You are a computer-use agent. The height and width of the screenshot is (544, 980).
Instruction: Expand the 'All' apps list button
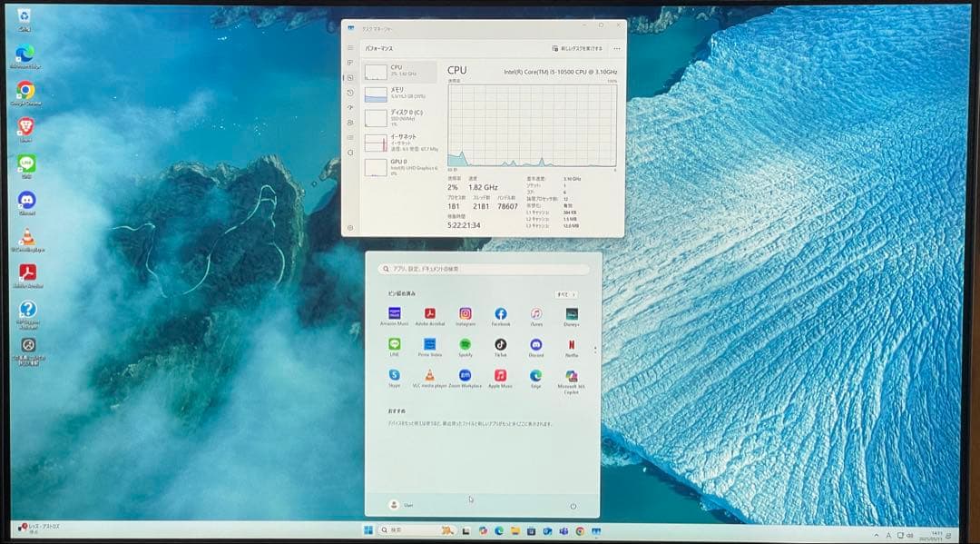tap(565, 294)
